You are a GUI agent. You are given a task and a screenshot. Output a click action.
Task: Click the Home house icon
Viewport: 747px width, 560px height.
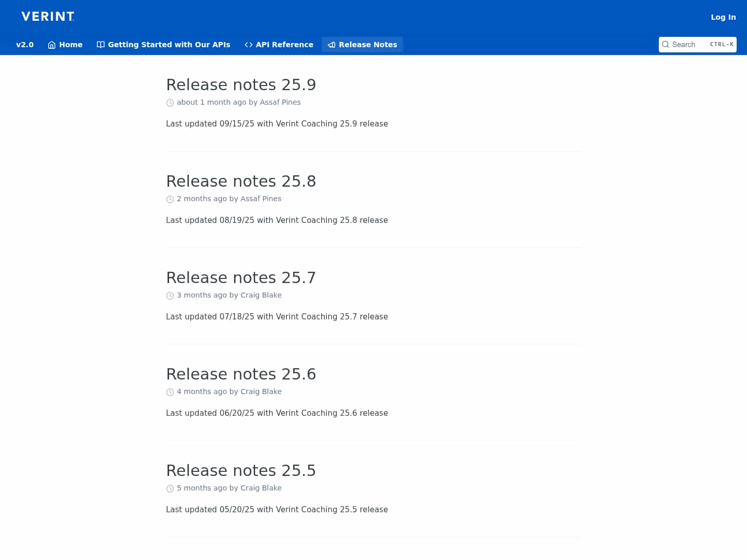point(52,45)
